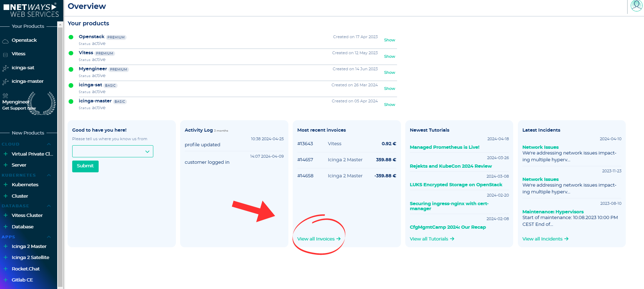Click the plus icon beside Icinga 2 Satellite
This screenshot has width=644, height=289.
pyautogui.click(x=6, y=257)
